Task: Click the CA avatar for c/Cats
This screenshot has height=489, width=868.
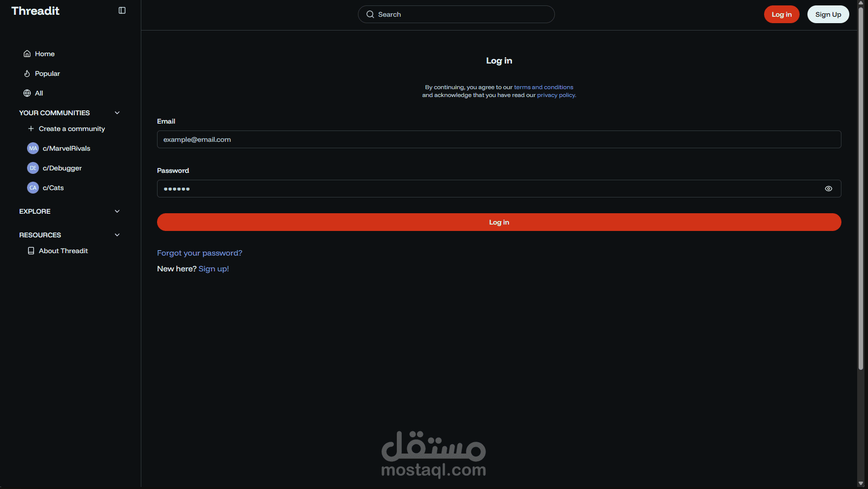Action: (x=33, y=188)
